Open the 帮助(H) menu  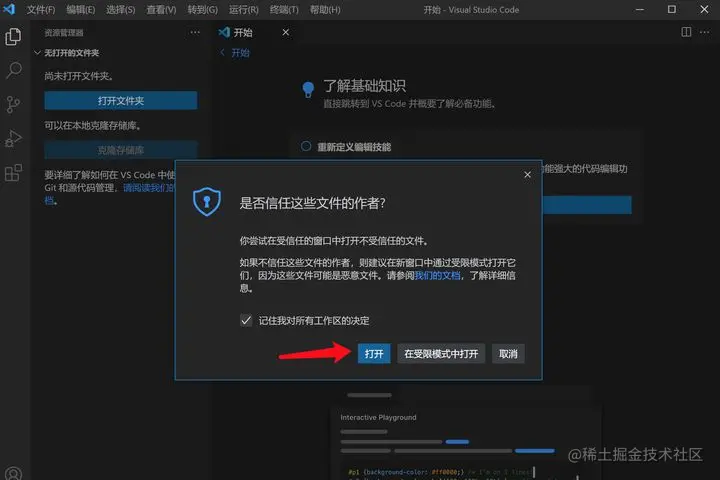325,9
